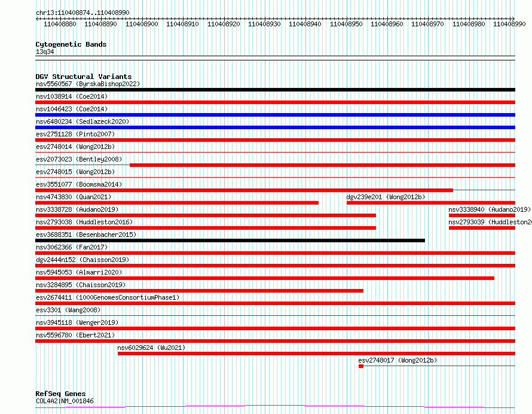This screenshot has height=414, width=532.
Task: Click ruler position 110408980
Action: click(x=469, y=24)
